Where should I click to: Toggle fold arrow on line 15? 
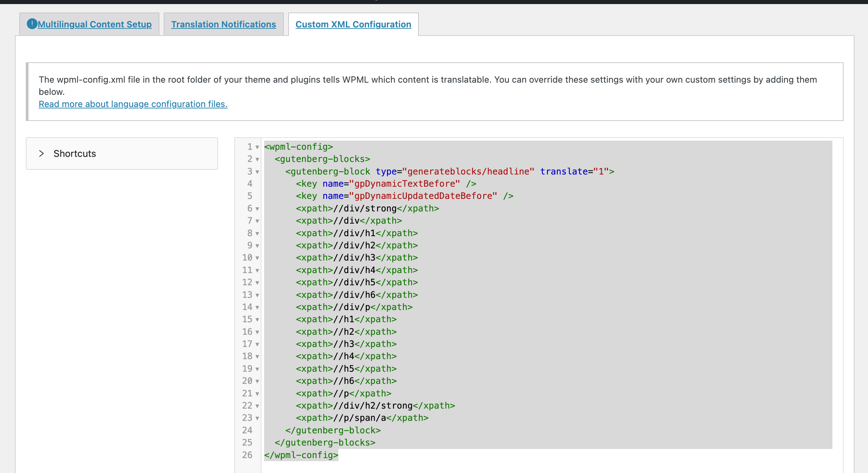(x=257, y=320)
